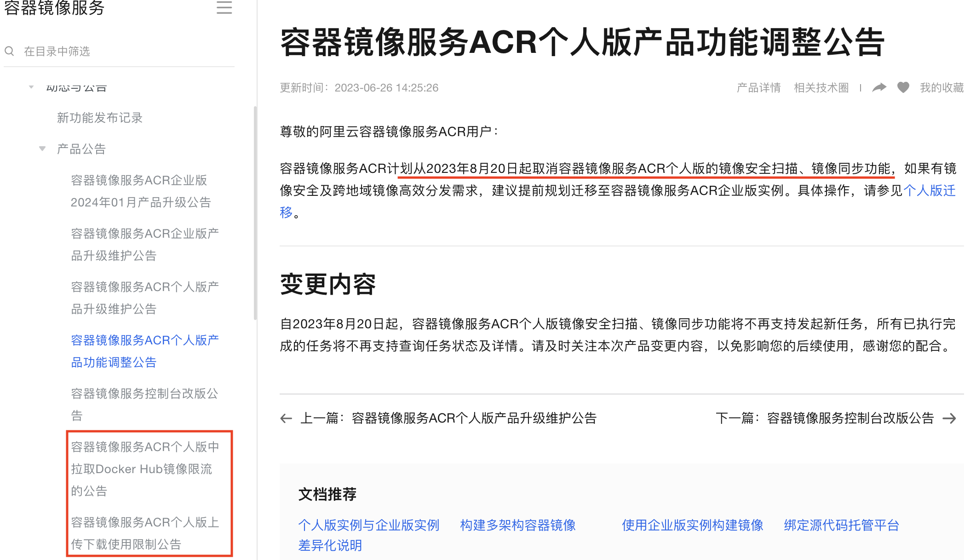Focus the 在目录中筛选 filter field
This screenshot has width=976, height=560.
(119, 51)
